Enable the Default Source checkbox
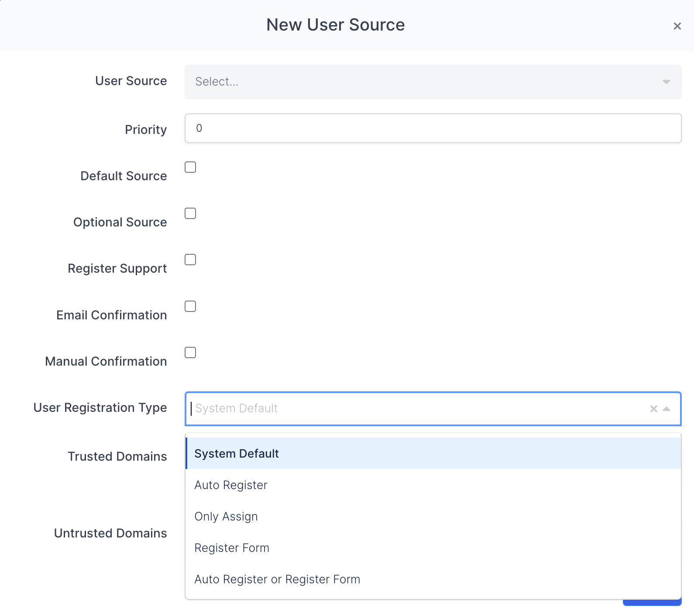694x616 pixels. tap(190, 168)
